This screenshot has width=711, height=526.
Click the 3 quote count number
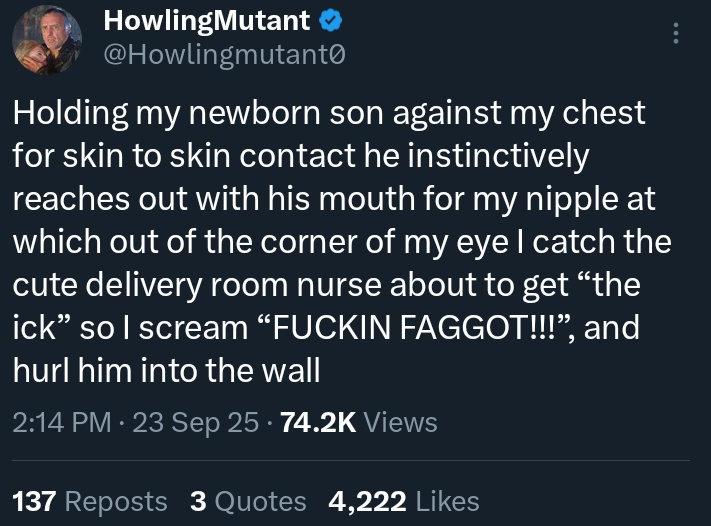(x=197, y=500)
